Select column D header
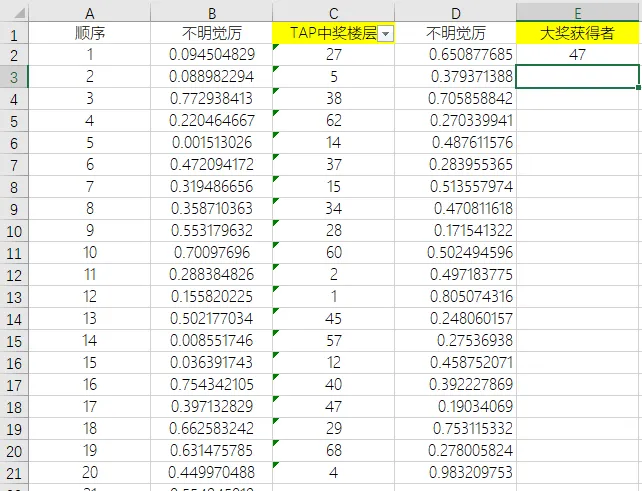Viewport: 642px width, 491px height. [x=455, y=14]
